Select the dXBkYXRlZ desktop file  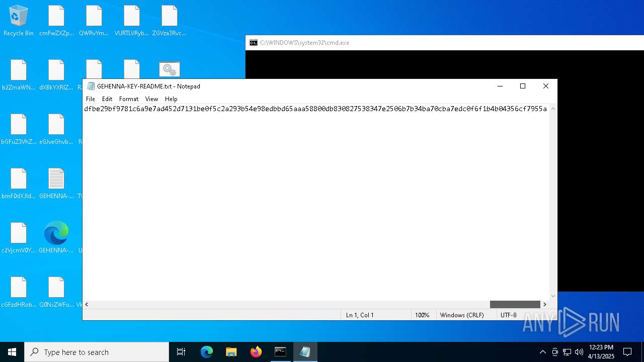pyautogui.click(x=56, y=75)
